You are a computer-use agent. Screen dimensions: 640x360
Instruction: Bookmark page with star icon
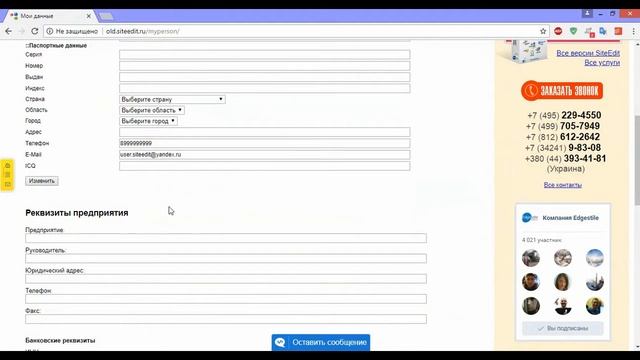tap(543, 31)
